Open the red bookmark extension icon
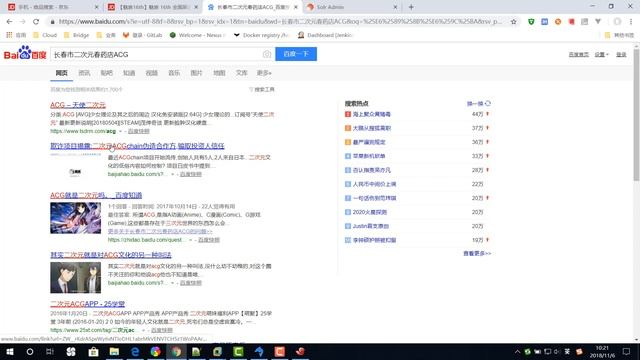This screenshot has width=640, height=360. click(571, 22)
